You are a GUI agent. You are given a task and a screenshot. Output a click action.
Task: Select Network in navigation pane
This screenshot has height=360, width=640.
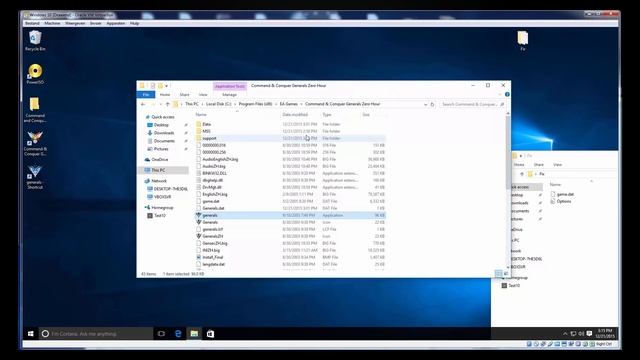click(159, 181)
